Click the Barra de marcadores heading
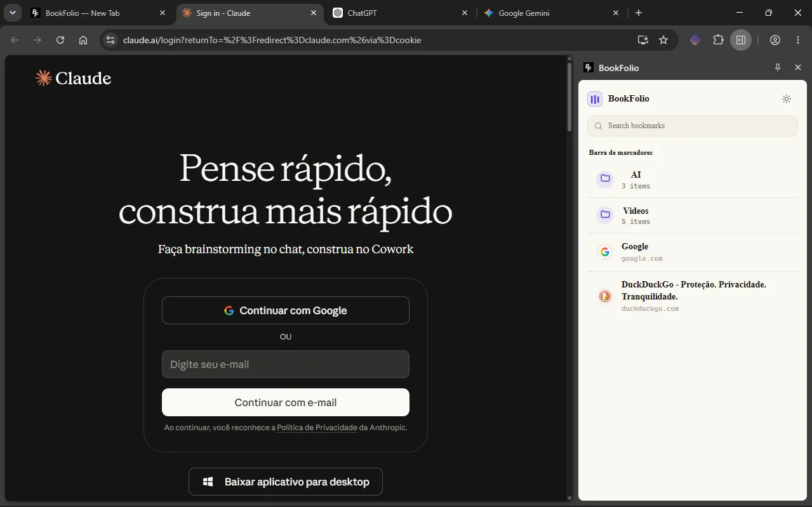The height and width of the screenshot is (507, 812). (621, 152)
